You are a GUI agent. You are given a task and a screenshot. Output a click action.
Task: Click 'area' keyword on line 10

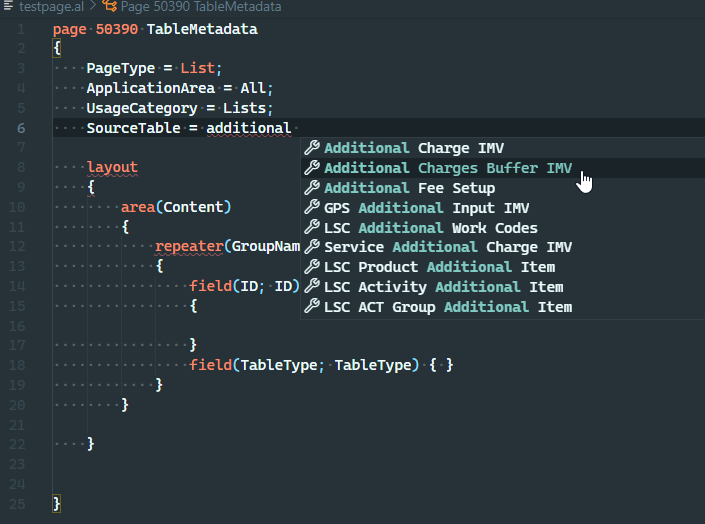point(138,207)
